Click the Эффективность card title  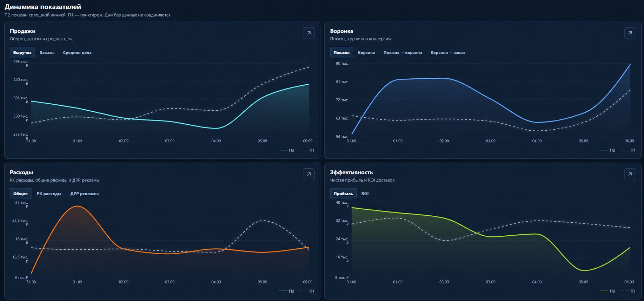pyautogui.click(x=351, y=172)
